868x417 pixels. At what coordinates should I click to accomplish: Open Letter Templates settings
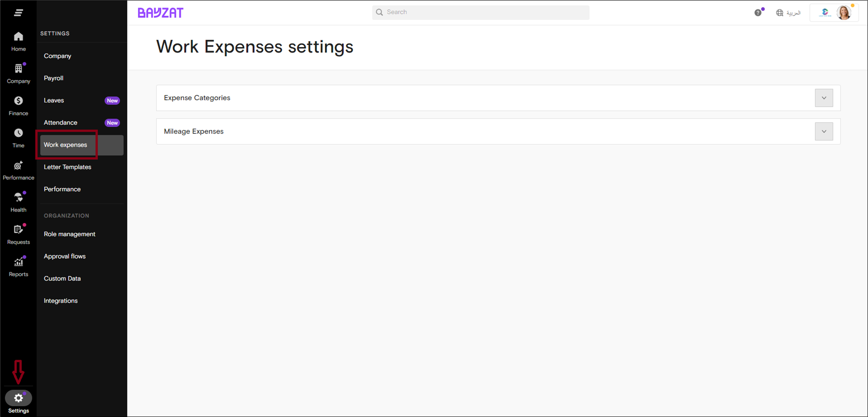pos(68,167)
